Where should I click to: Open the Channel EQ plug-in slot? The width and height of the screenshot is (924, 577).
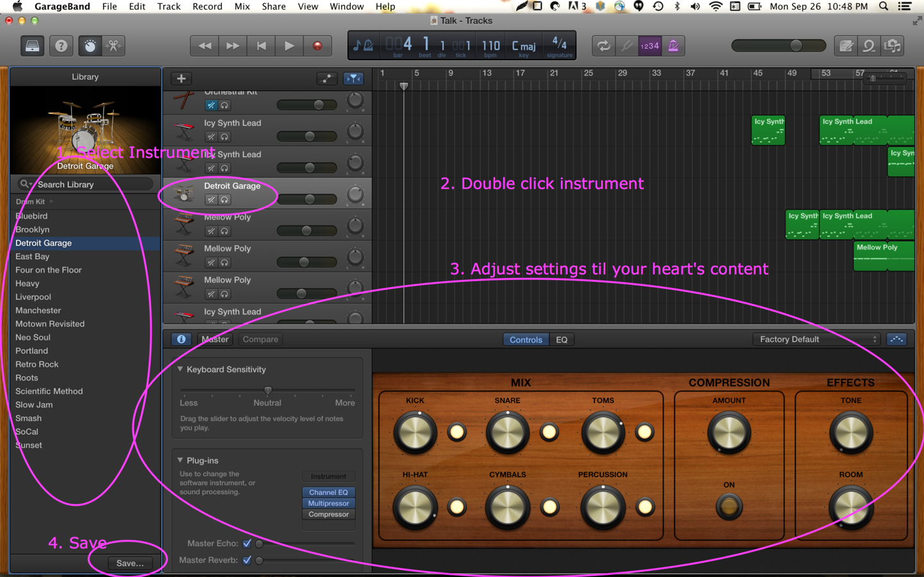pyautogui.click(x=328, y=492)
